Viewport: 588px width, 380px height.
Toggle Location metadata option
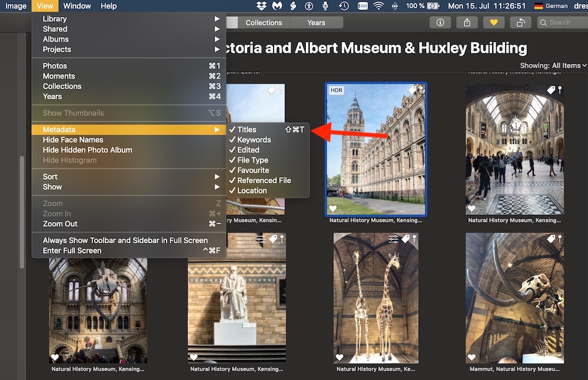(x=268, y=190)
